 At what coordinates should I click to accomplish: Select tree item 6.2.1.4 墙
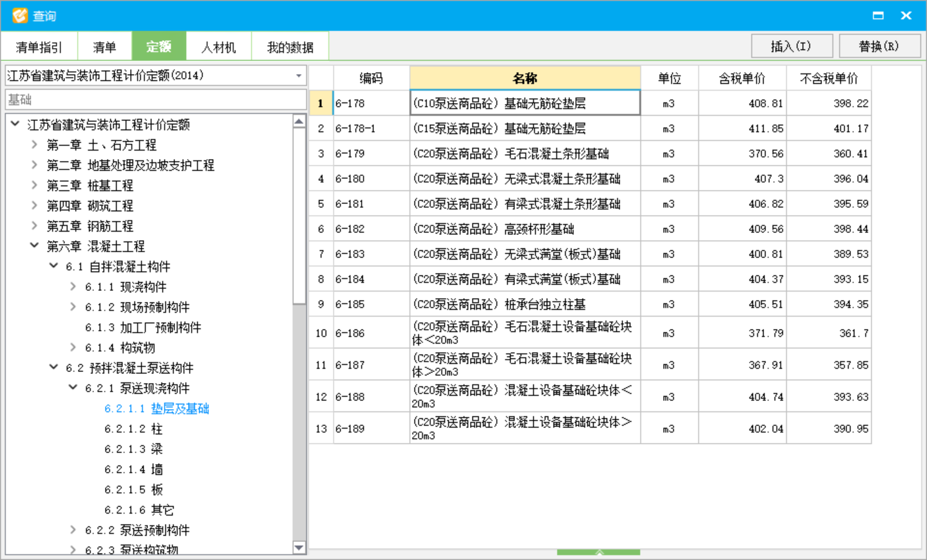tap(133, 469)
